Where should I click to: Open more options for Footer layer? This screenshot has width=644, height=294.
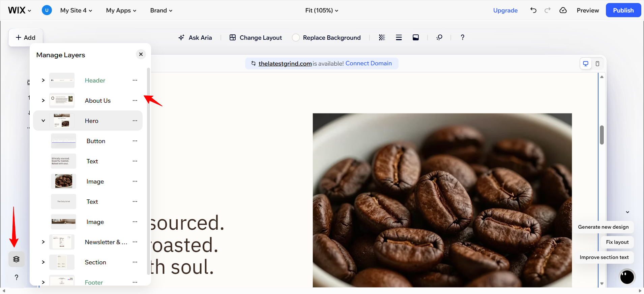coord(135,282)
